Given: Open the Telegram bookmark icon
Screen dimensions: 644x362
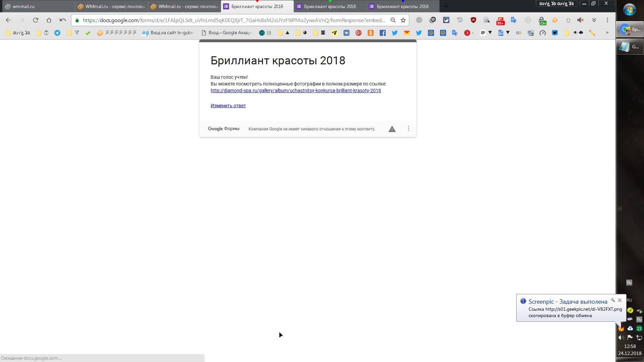Looking at the screenshot, I should [x=57, y=33].
